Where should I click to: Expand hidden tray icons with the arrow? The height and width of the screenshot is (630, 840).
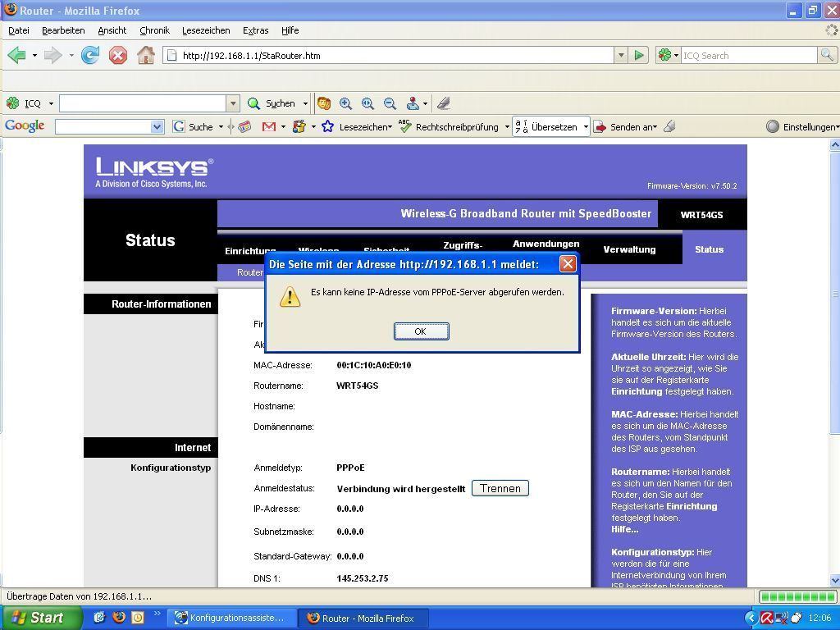click(751, 619)
